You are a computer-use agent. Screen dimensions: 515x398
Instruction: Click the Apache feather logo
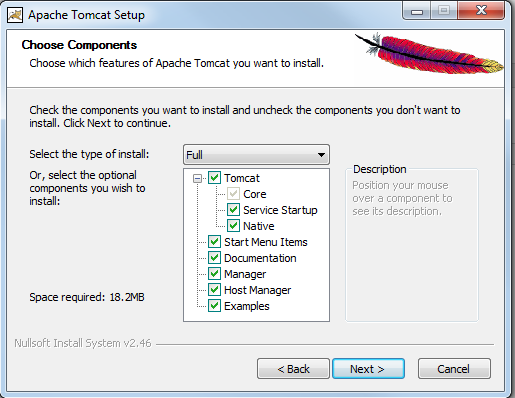click(x=429, y=53)
